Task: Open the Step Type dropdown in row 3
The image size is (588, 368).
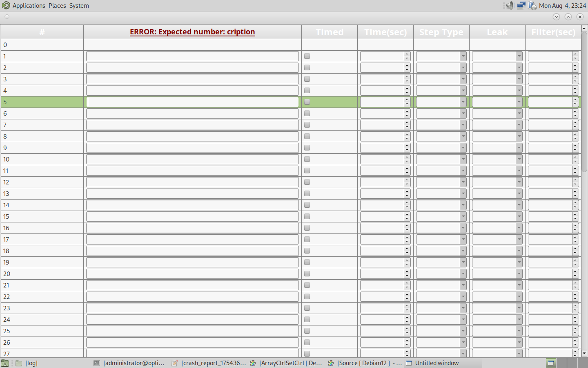Action: pyautogui.click(x=441, y=79)
